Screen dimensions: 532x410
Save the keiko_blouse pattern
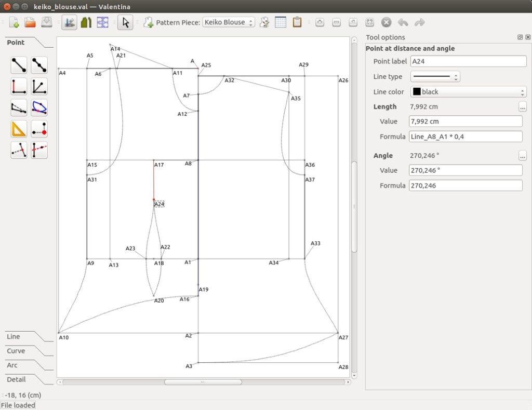(46, 22)
